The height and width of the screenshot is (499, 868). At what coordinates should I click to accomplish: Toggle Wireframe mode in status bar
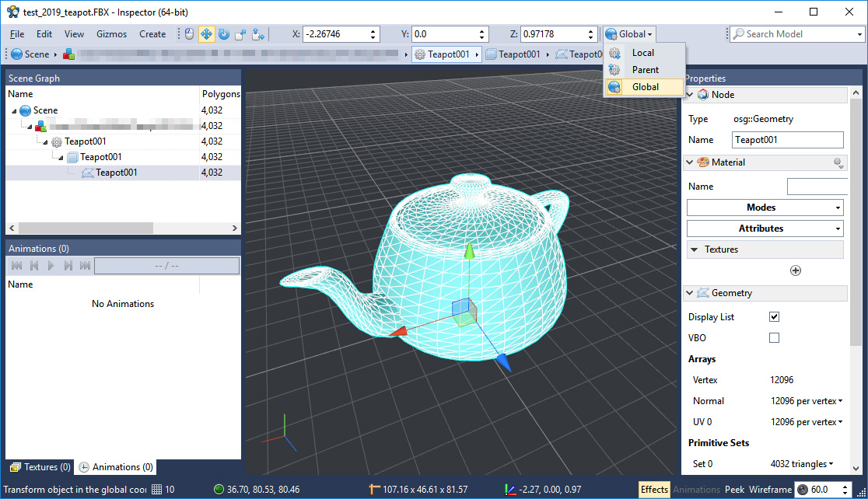768,490
